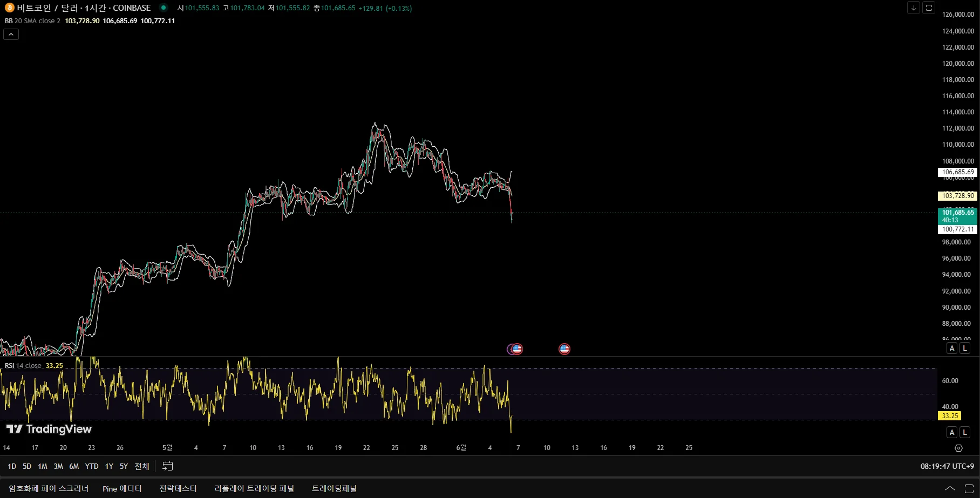Collapse the indicator legend with chevron
This screenshot has width=980, height=498.
pyautogui.click(x=11, y=34)
